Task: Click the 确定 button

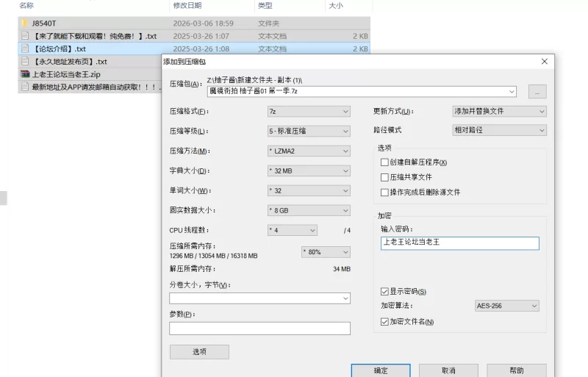Action: click(x=381, y=370)
